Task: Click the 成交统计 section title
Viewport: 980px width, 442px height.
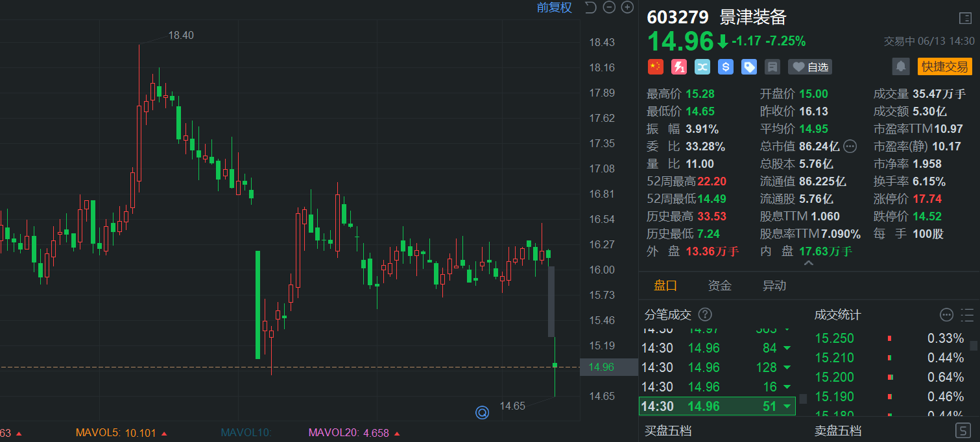Action: pos(838,315)
